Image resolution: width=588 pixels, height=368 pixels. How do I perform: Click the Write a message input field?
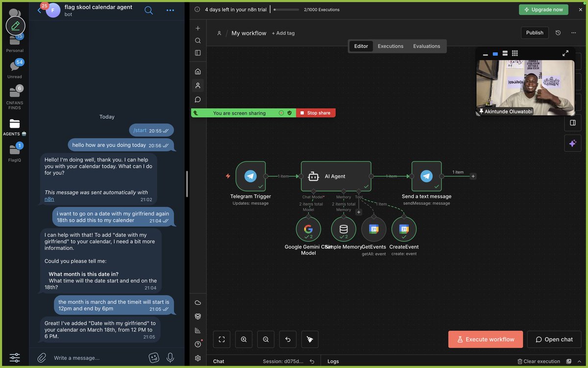coord(98,358)
